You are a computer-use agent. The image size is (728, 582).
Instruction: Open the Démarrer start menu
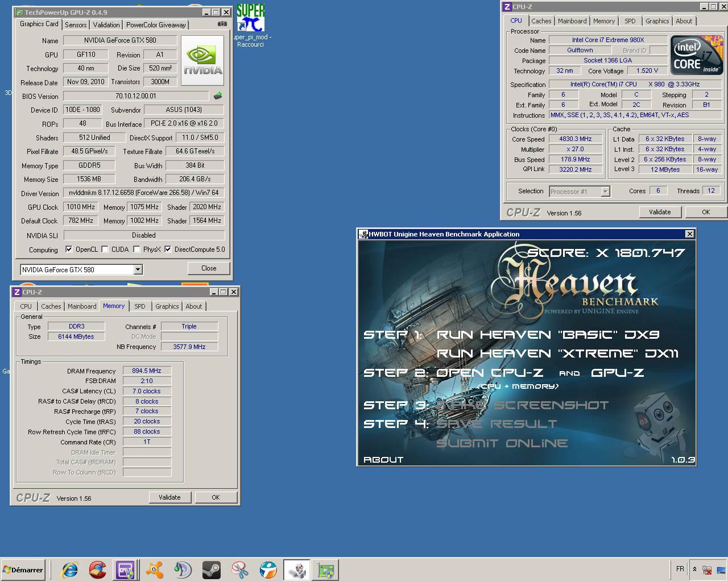tap(23, 569)
